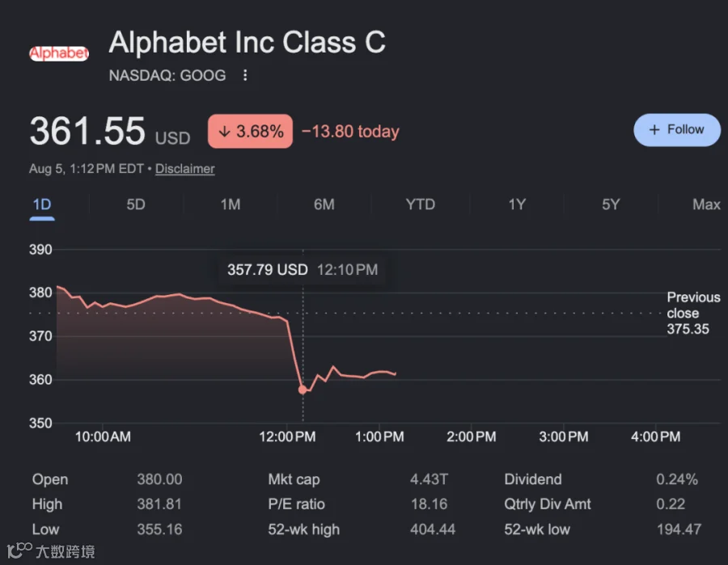Image resolution: width=728 pixels, height=565 pixels.
Task: Switch to the 1M chart range
Action: click(231, 204)
